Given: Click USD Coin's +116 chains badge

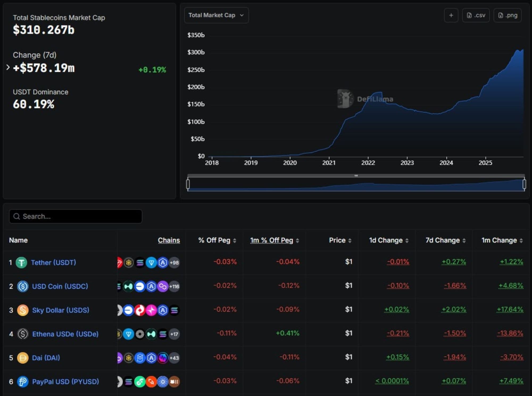Looking at the screenshot, I should tap(174, 287).
